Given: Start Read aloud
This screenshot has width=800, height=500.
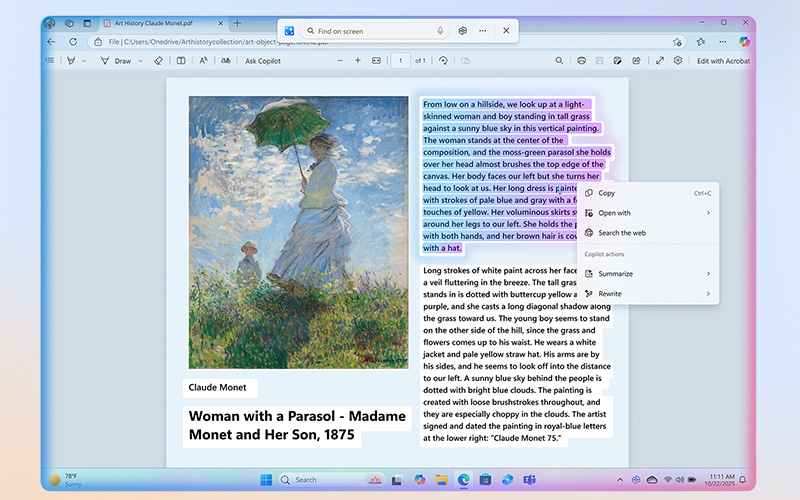Looking at the screenshot, I should 203,61.
